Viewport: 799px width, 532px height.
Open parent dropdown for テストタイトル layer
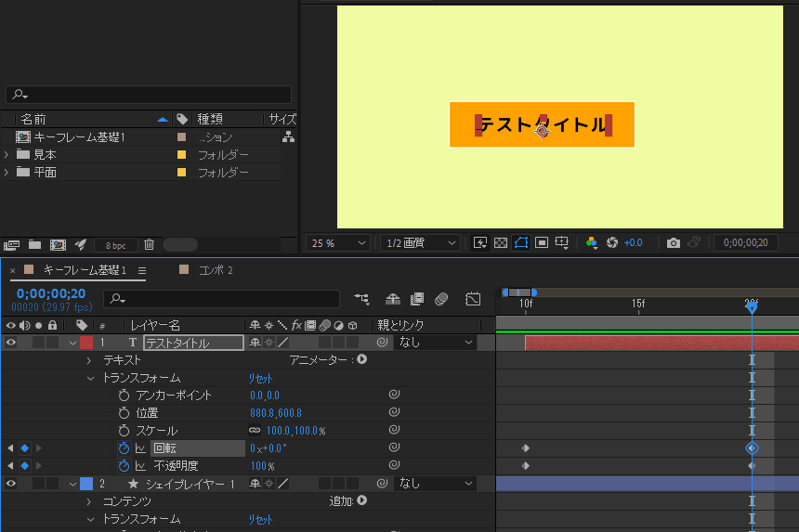point(435,343)
